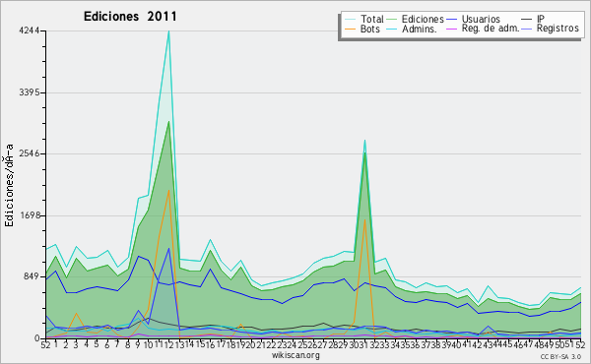Click the y-axis value 849
The width and height of the screenshot is (591, 364).
click(32, 276)
